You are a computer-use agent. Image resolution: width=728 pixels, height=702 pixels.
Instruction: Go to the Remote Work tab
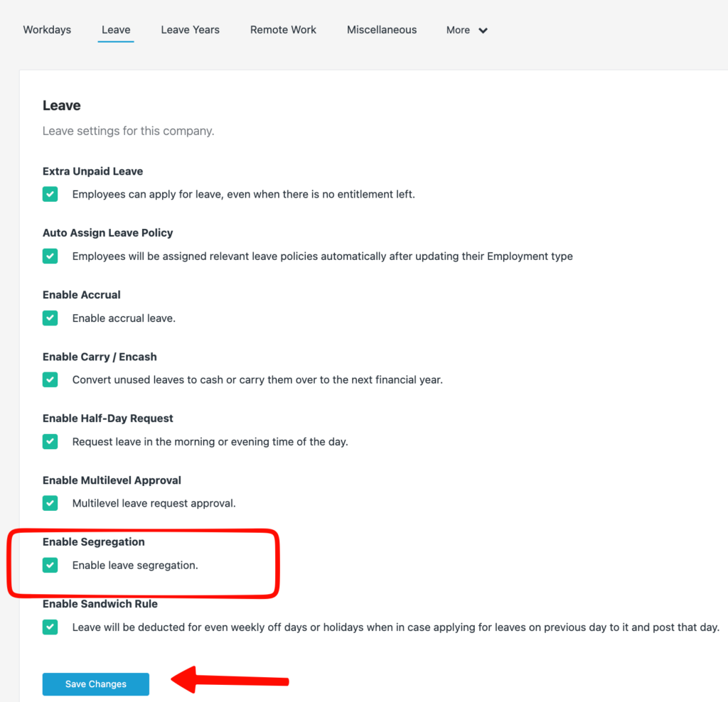pos(283,30)
